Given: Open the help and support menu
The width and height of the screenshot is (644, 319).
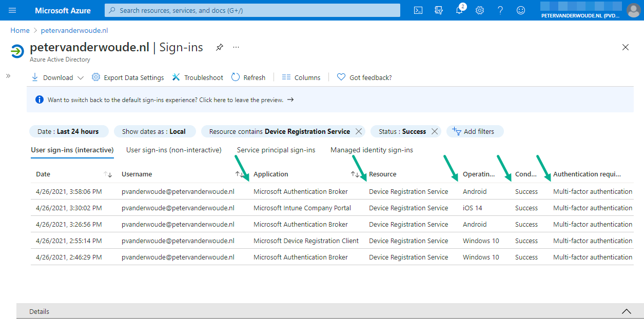Looking at the screenshot, I should pyautogui.click(x=500, y=10).
